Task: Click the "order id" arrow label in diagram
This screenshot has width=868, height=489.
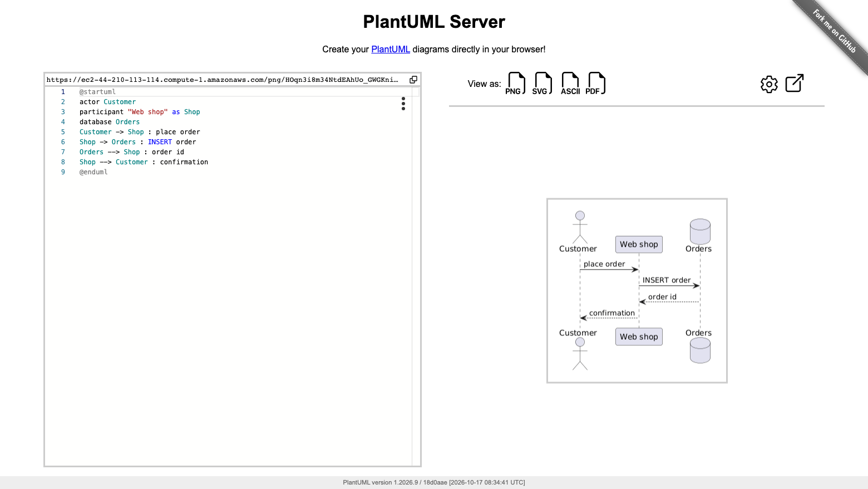Action: coord(662,297)
